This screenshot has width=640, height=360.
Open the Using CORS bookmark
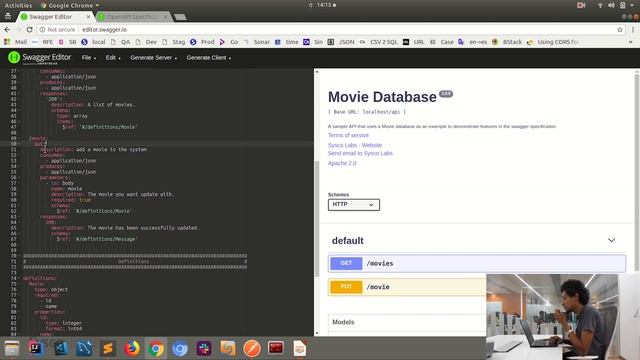tap(553, 42)
